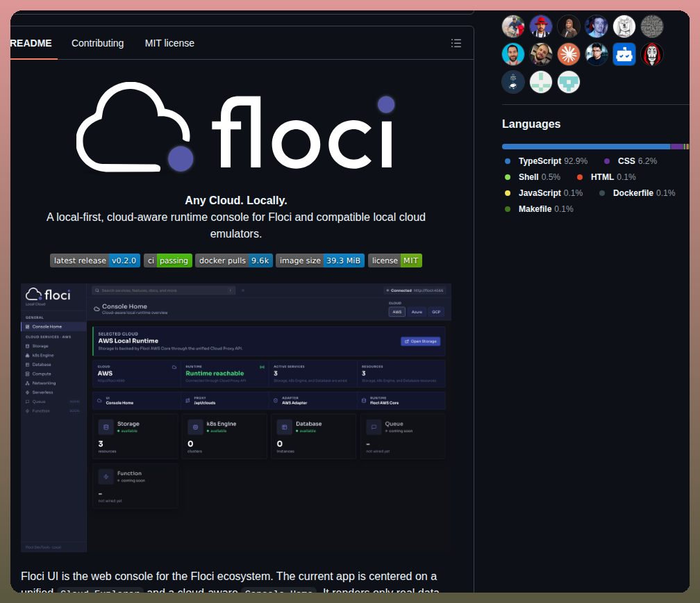The height and width of the screenshot is (603, 700).
Task: Open the TypeScript 92.9% language link
Action: coord(546,161)
